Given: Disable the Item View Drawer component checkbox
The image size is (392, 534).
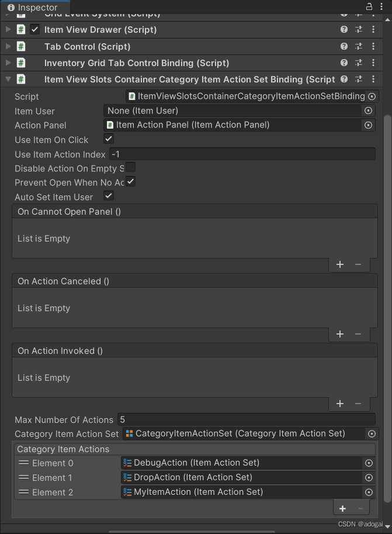Looking at the screenshot, I should [x=34, y=29].
